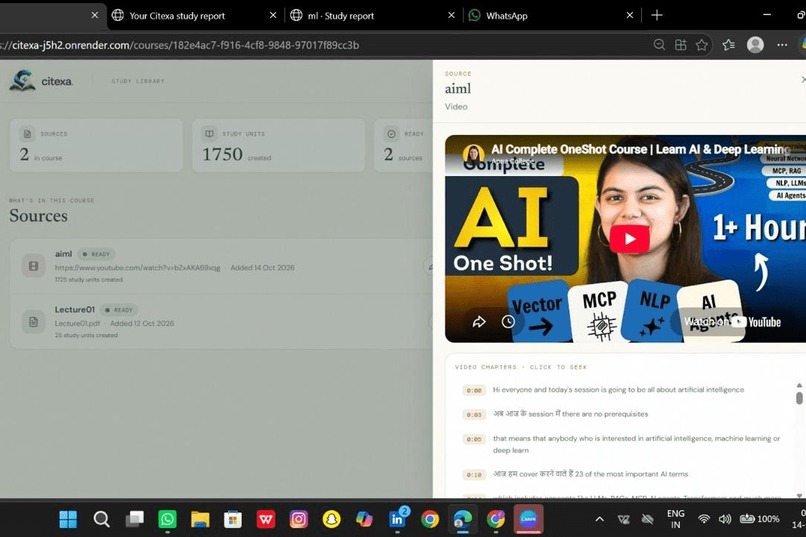Open a new browser tab
This screenshot has height=537, width=806.
click(x=656, y=15)
